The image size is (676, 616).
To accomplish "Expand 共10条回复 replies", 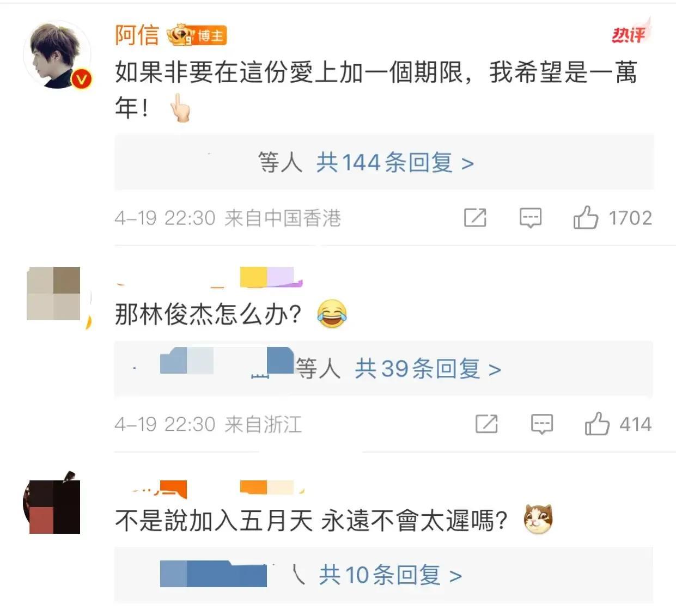I will (x=391, y=575).
